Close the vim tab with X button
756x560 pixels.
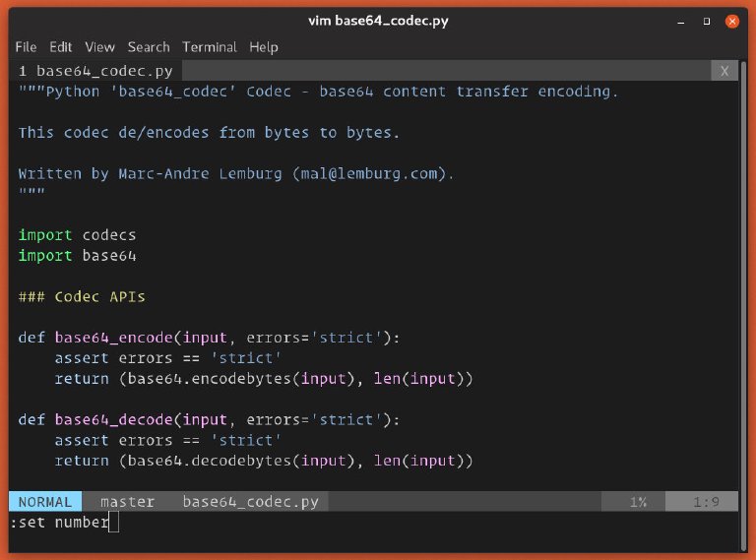[x=724, y=71]
